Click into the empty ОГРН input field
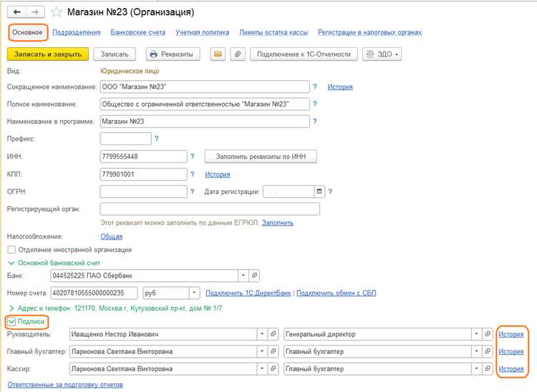Viewport: 537px width, 392px height. [x=143, y=192]
